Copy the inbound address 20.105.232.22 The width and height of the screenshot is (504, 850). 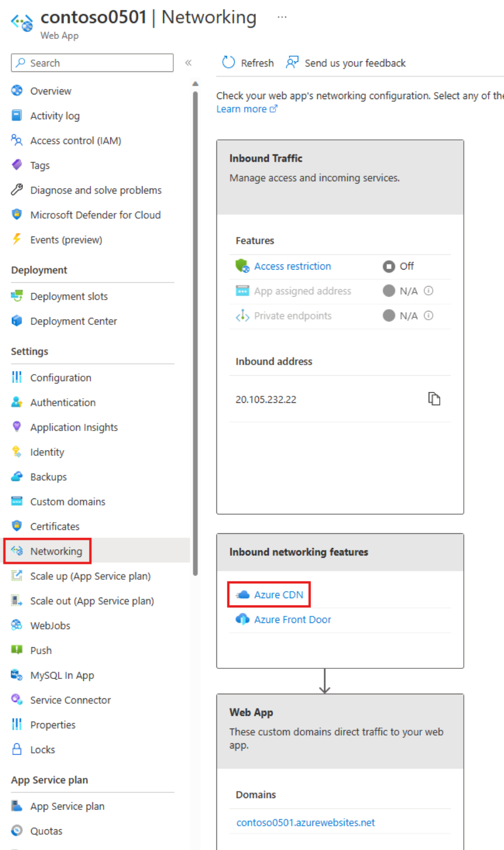434,399
